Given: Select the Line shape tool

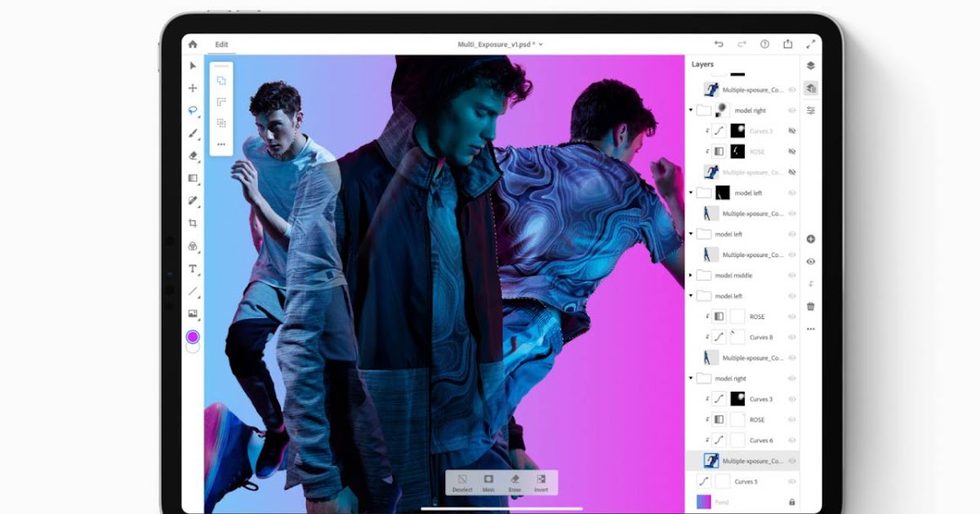Looking at the screenshot, I should [x=193, y=290].
